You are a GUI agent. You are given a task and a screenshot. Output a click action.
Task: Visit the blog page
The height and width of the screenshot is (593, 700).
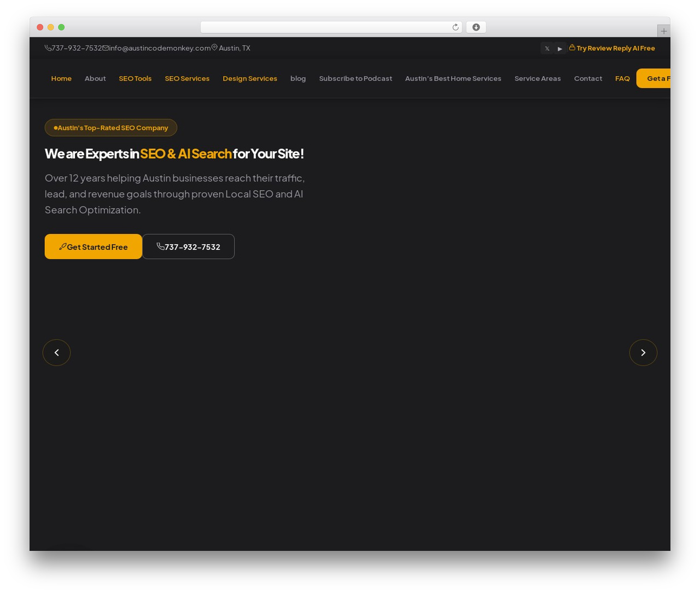point(298,79)
